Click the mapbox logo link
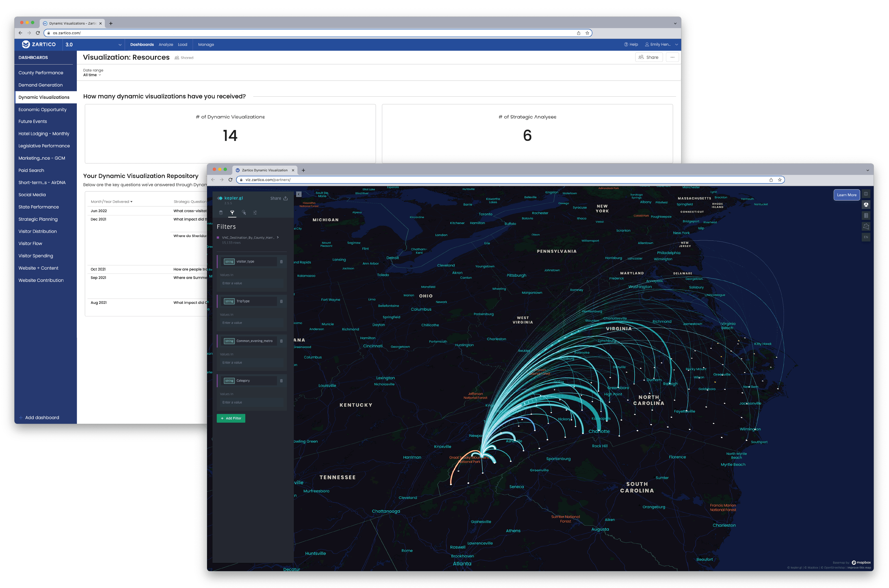 pyautogui.click(x=861, y=563)
